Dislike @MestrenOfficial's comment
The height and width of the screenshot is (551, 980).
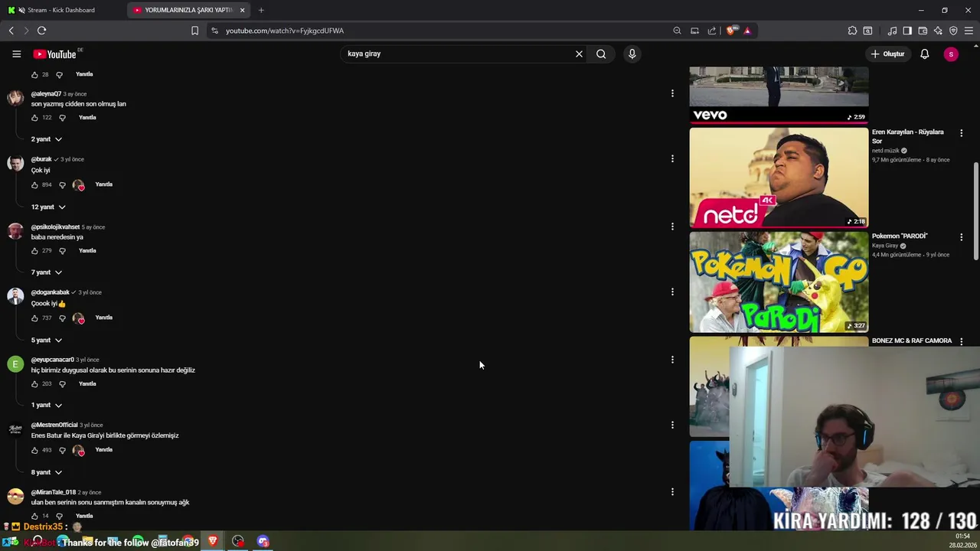click(x=62, y=451)
